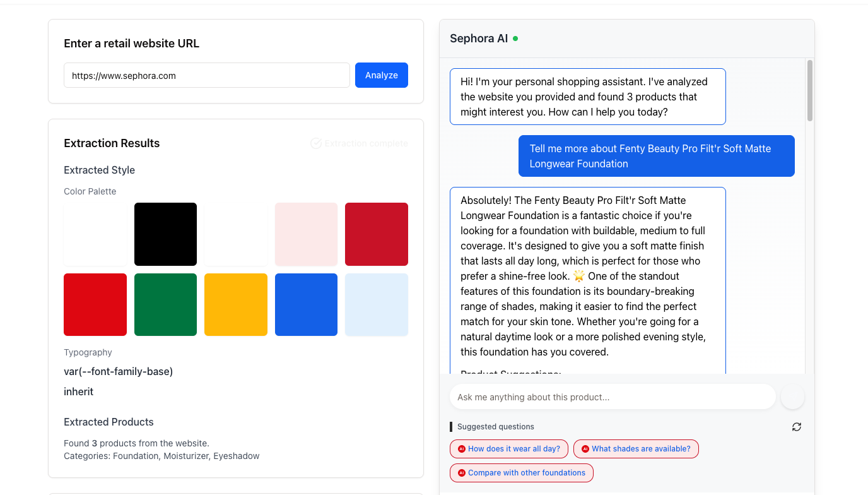Pick the black color swatch
This screenshot has height=495, width=868.
tap(165, 234)
